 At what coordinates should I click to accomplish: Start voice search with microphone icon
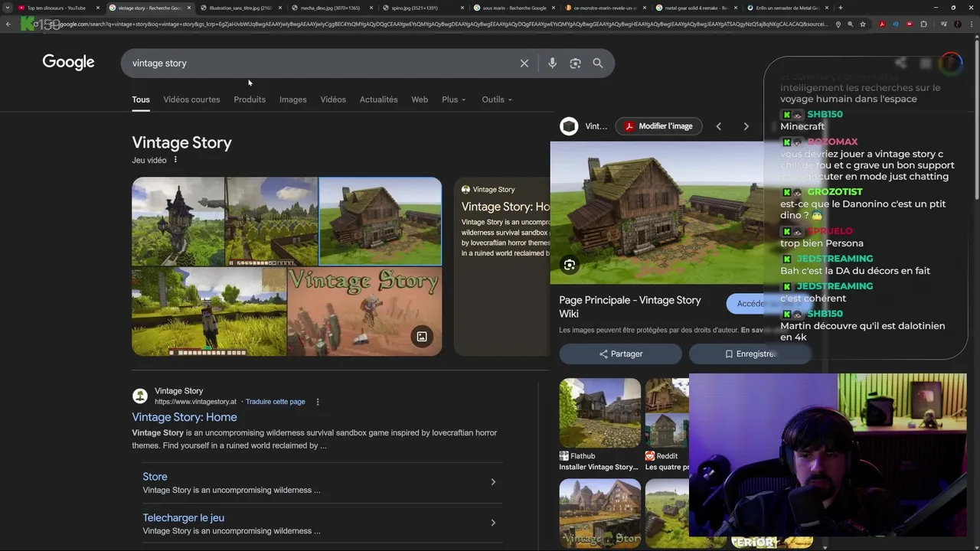click(x=552, y=64)
